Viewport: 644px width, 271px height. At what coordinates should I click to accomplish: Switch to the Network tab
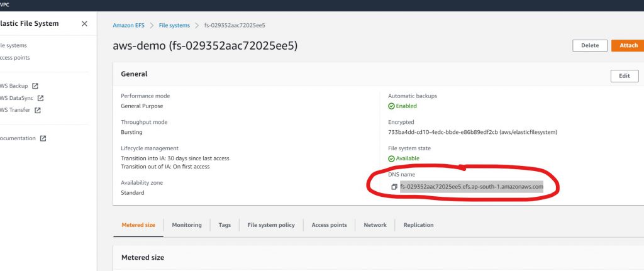click(x=375, y=225)
